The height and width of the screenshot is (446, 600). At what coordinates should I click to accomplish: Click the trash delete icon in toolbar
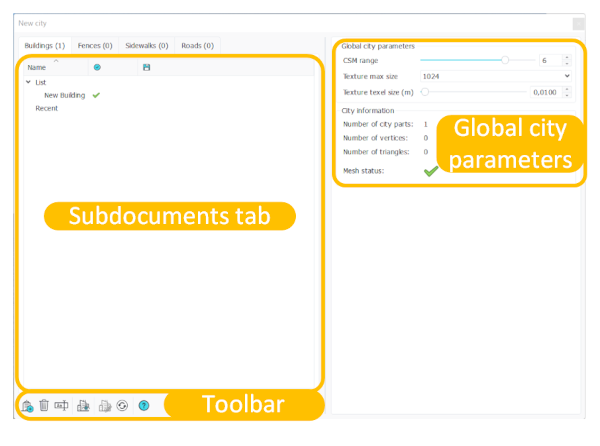tap(44, 406)
